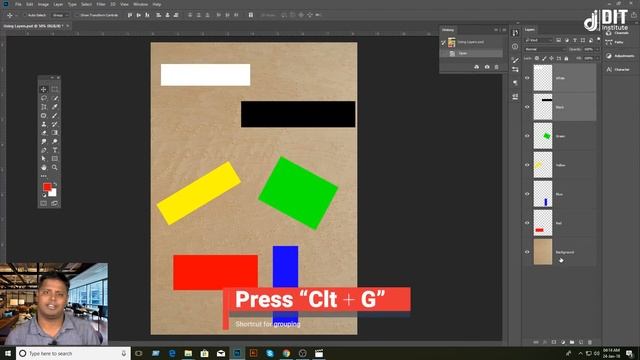This screenshot has height=360, width=640.
Task: Select the Gradient tool
Action: click(x=55, y=133)
